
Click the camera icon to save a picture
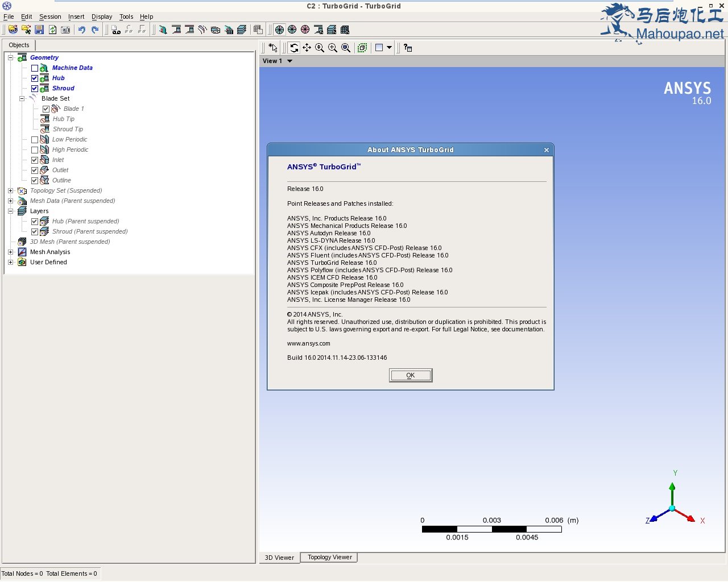(x=65, y=30)
